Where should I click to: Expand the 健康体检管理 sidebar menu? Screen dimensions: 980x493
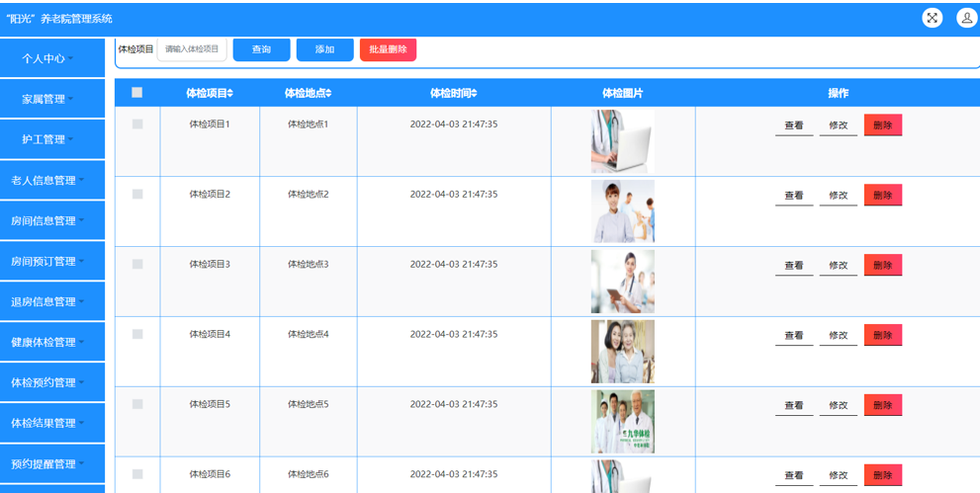pos(52,342)
